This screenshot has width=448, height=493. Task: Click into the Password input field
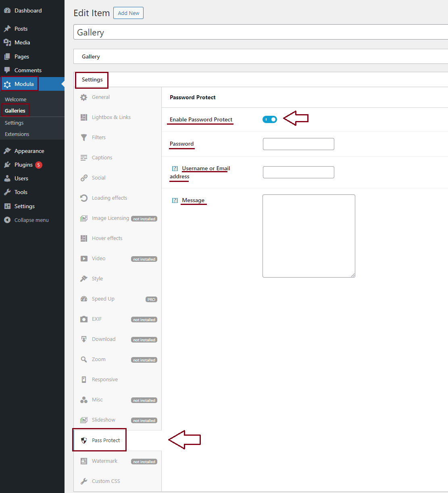click(x=298, y=144)
